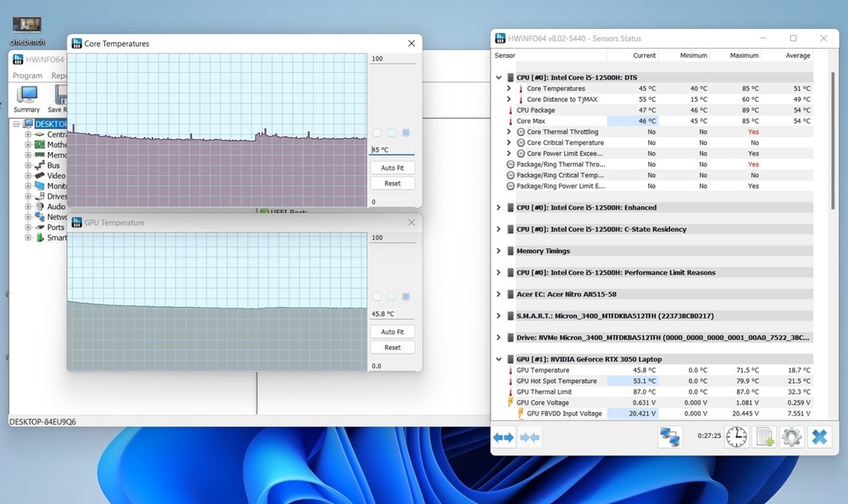The height and width of the screenshot is (504, 848).
Task: Click Reset in GPU Temperature graph
Action: [392, 348]
